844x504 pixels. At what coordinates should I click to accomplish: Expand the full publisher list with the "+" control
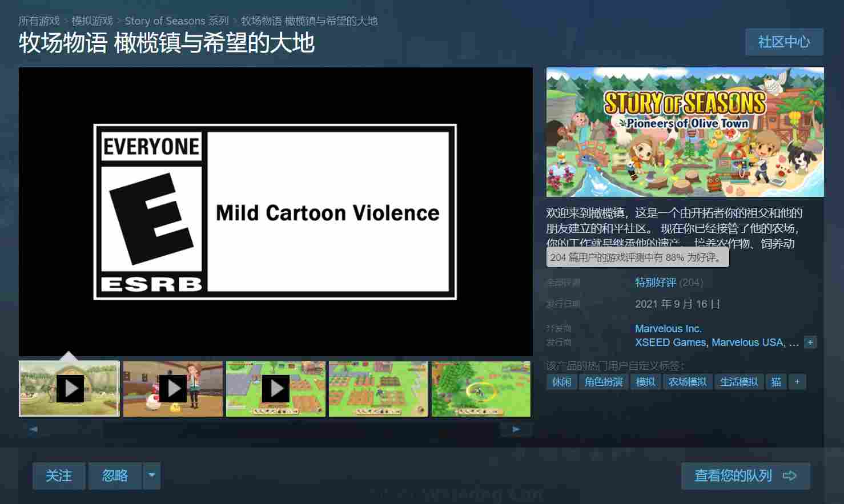tap(810, 342)
